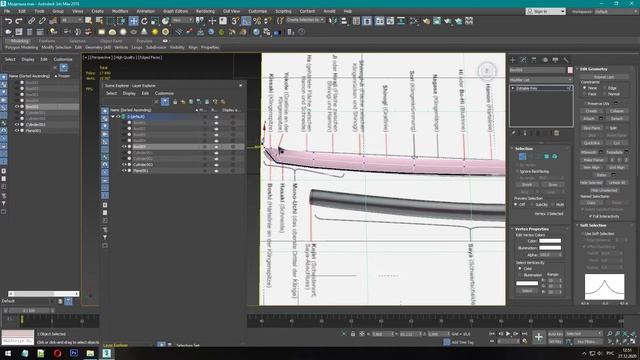Toggle the Full Interactivity checkbox
The image size is (640, 360).
tap(591, 216)
